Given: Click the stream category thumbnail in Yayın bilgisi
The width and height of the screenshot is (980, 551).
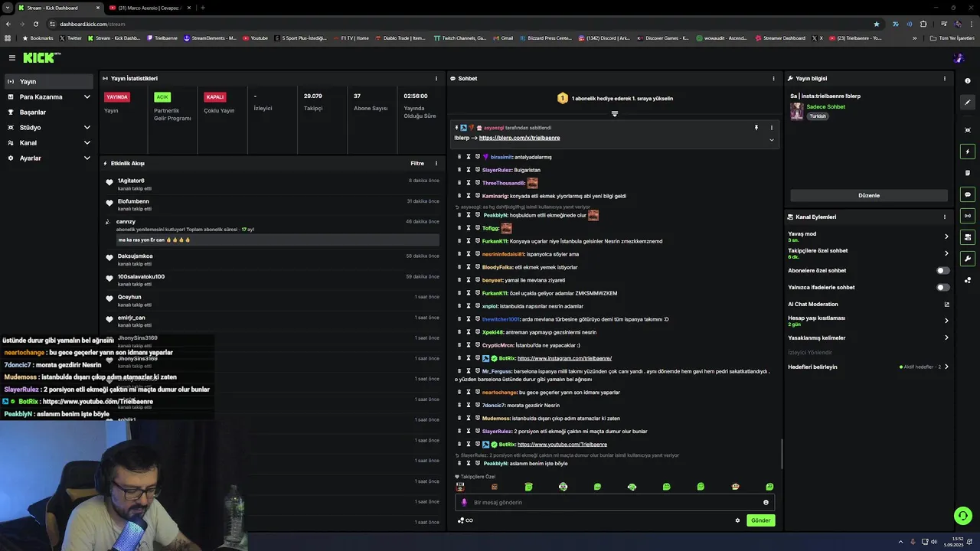Looking at the screenshot, I should coord(796,112).
